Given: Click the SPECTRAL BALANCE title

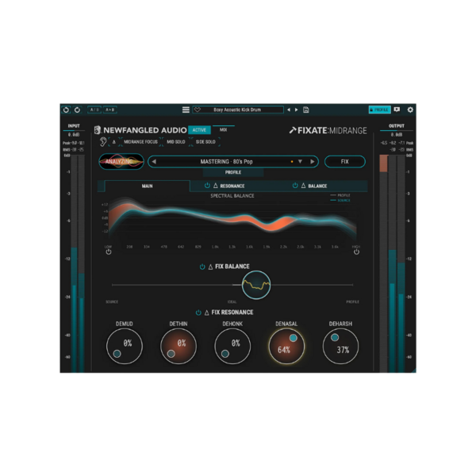Looking at the screenshot, I should [232, 196].
